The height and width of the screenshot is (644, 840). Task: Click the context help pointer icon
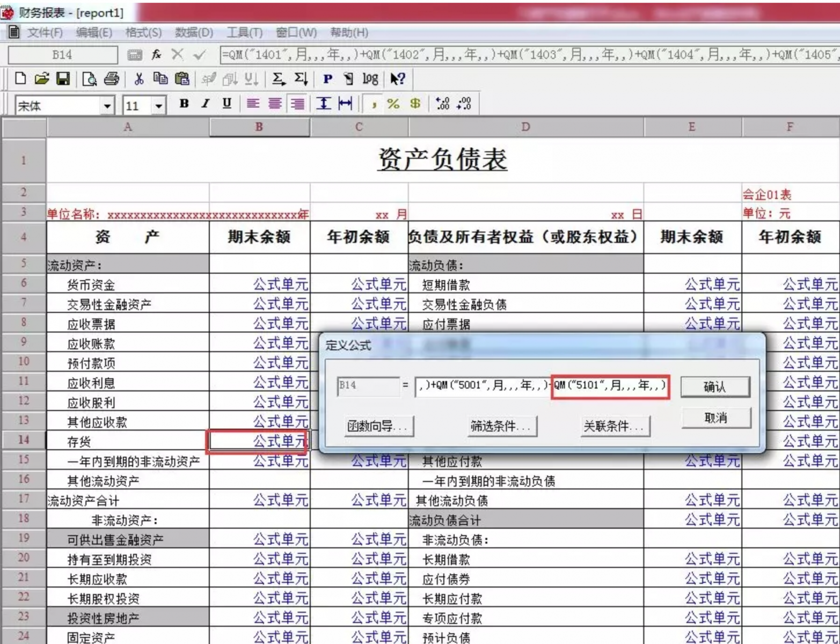[397, 79]
